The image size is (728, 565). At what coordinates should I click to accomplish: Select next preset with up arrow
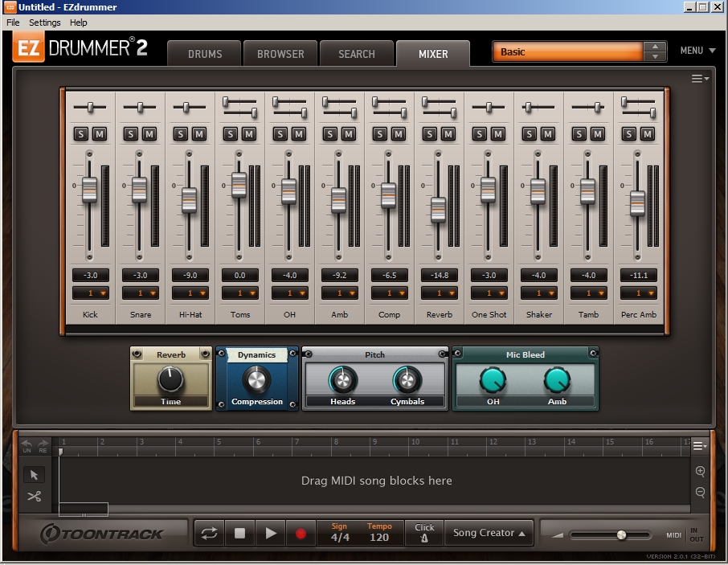pos(655,47)
